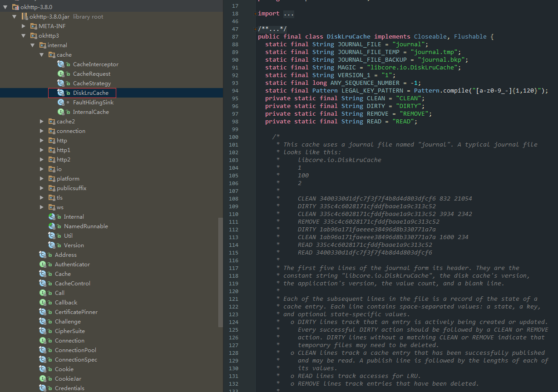558x392 pixels.
Task: Select Cookie class in the tree
Action: pos(64,369)
